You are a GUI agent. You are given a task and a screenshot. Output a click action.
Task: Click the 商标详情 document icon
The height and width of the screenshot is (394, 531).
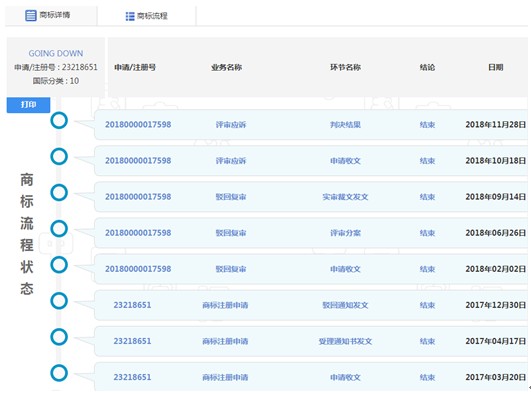pyautogui.click(x=30, y=15)
